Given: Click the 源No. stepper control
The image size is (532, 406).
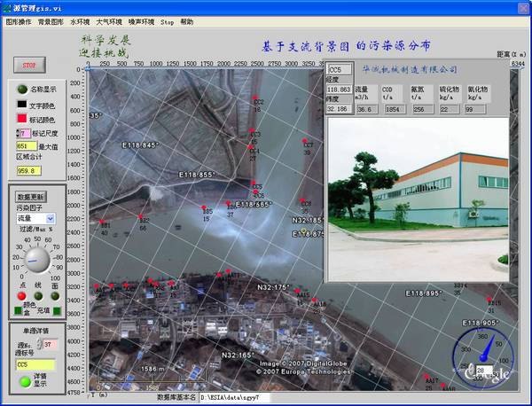Looking at the screenshot, I should 39,344.
